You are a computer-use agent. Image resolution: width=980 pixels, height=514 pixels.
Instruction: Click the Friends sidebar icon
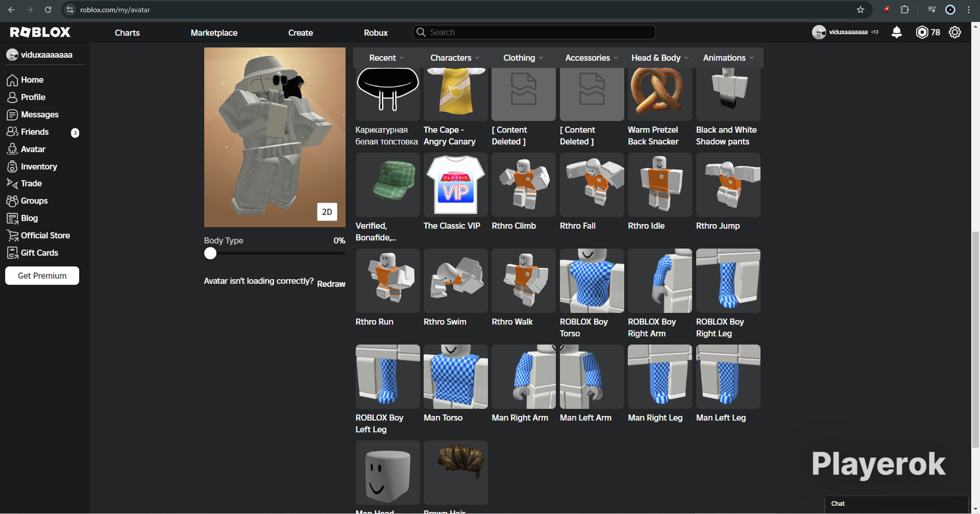12,132
